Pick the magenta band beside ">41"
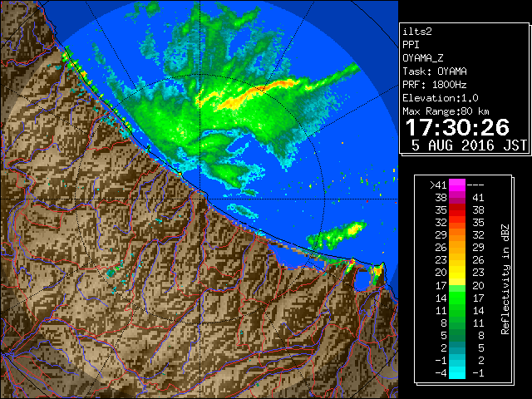The image size is (532, 399). (457, 185)
